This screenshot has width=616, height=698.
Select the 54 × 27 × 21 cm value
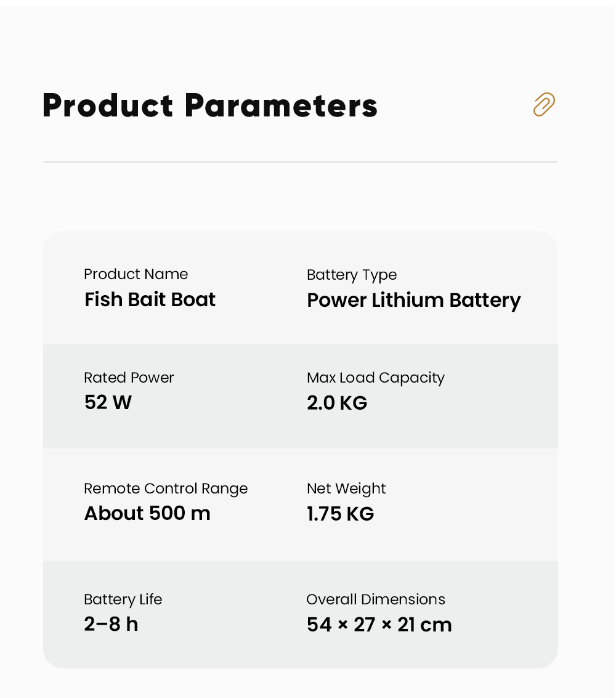click(x=379, y=625)
